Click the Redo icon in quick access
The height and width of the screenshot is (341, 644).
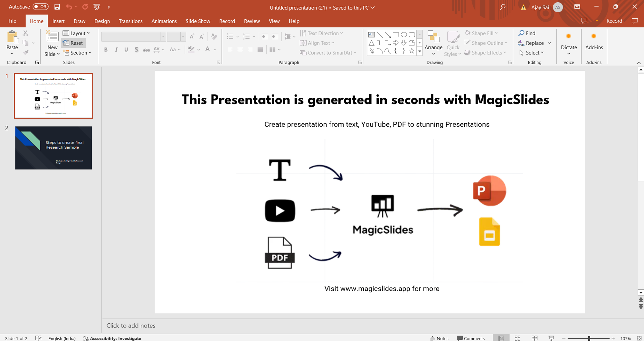coord(85,7)
